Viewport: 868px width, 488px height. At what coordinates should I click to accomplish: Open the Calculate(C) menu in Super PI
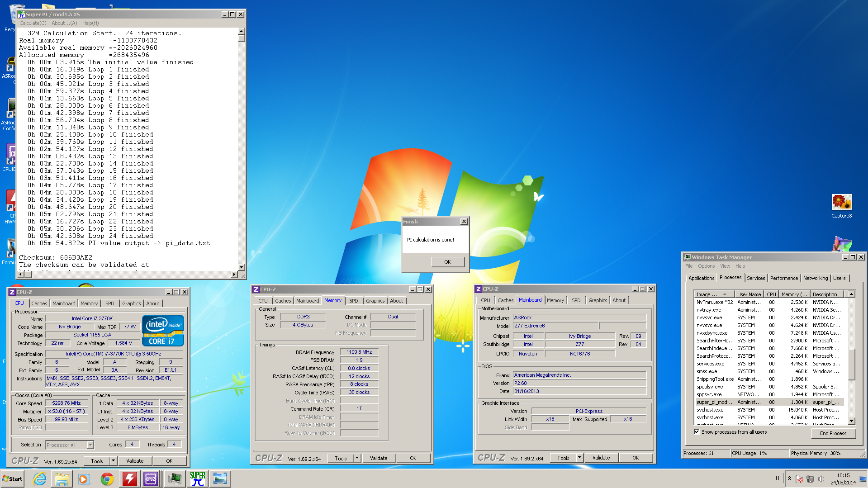tap(33, 23)
